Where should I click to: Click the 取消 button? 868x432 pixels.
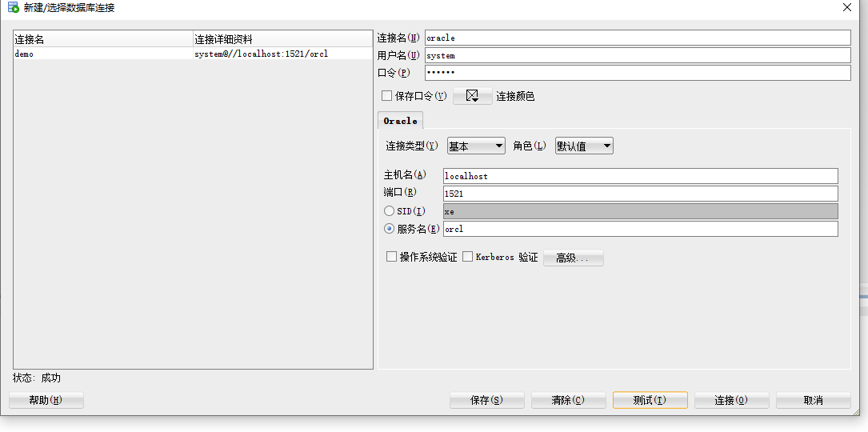[813, 400]
